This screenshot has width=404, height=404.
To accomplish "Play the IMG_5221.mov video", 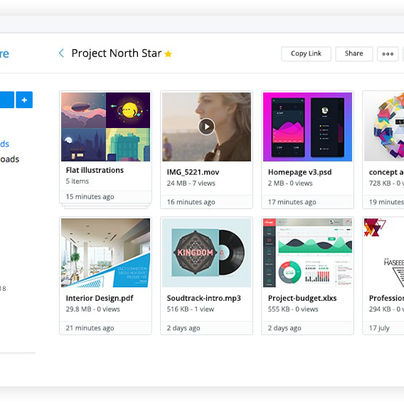I will tap(206, 127).
